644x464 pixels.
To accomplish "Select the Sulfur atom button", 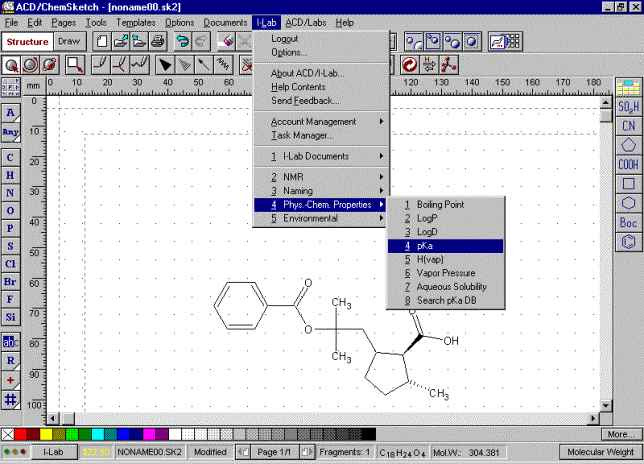I will pos(10,246).
